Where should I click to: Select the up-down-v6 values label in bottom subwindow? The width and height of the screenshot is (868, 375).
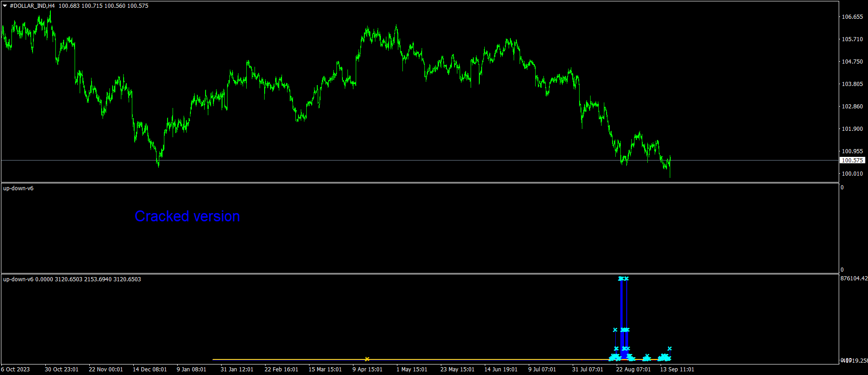tap(72, 279)
